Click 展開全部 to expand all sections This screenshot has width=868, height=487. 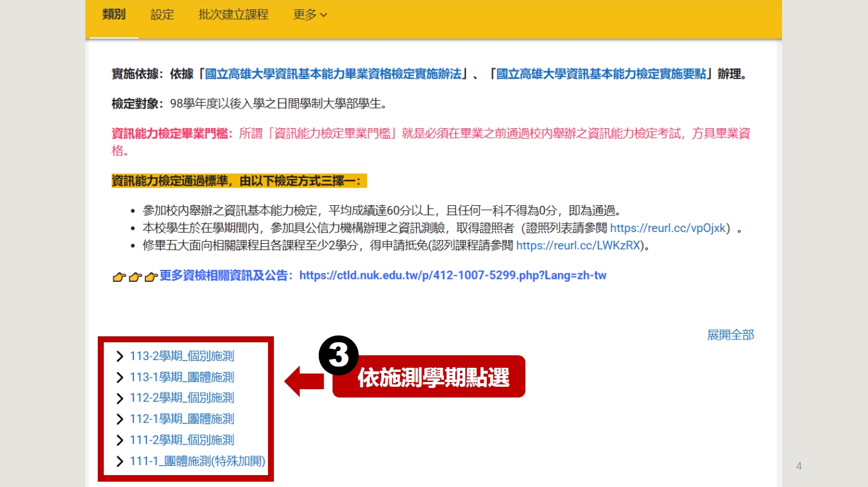pyautogui.click(x=730, y=335)
